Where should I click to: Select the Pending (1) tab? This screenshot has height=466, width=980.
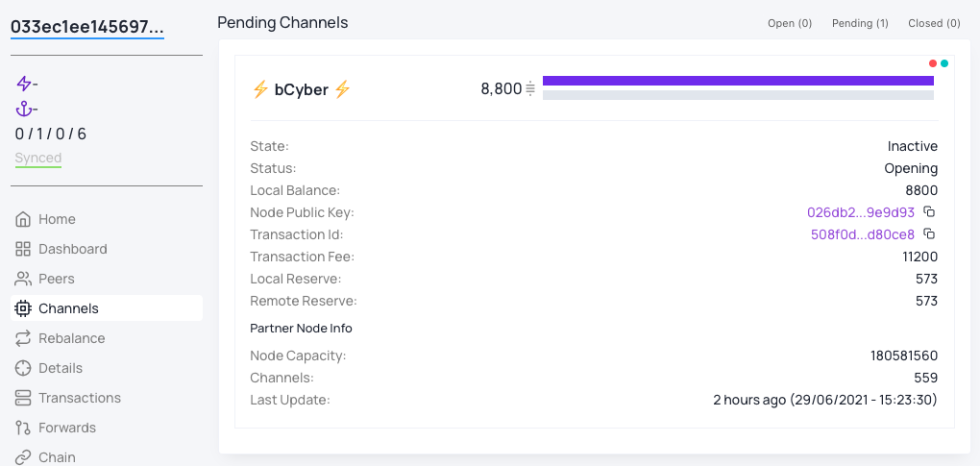[x=860, y=23]
